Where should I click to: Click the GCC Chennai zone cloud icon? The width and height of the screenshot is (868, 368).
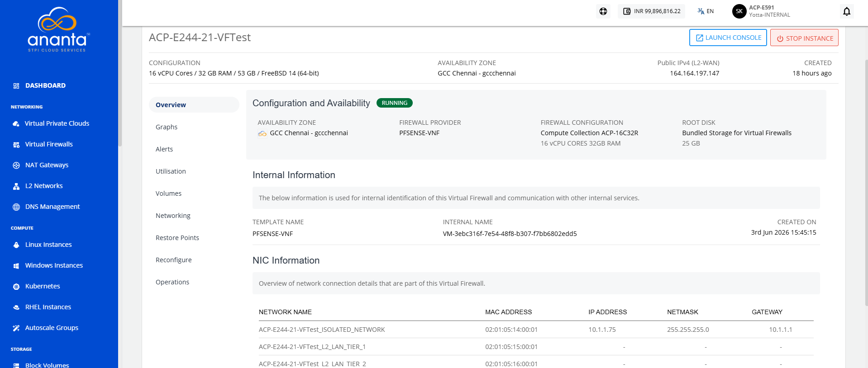[x=262, y=133]
